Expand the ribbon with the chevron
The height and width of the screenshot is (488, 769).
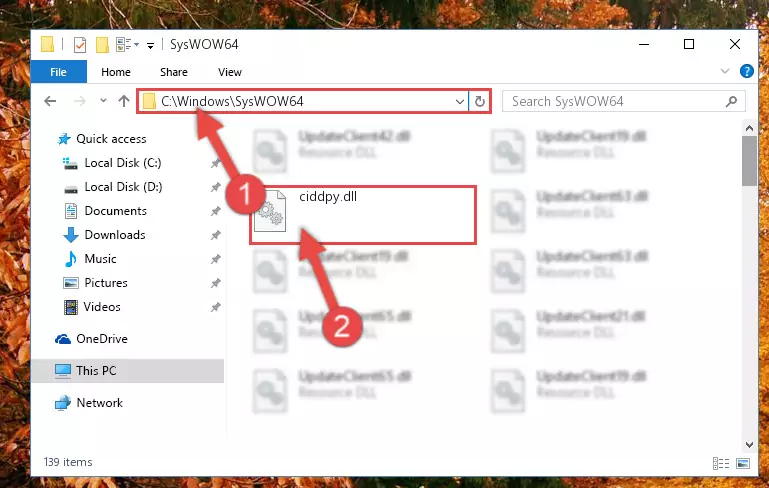coord(725,71)
